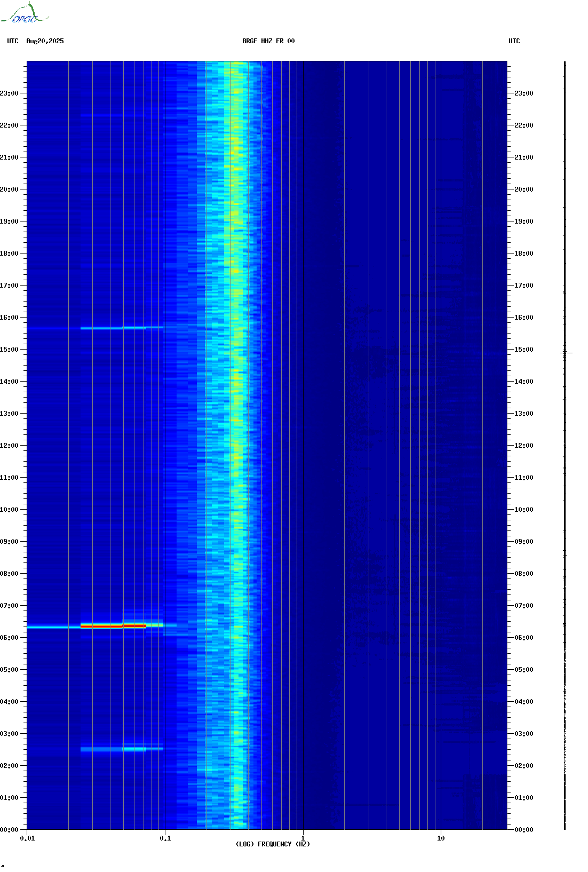Click the left-axis 12:00 time label
The width and height of the screenshot is (588, 872).
[x=9, y=446]
